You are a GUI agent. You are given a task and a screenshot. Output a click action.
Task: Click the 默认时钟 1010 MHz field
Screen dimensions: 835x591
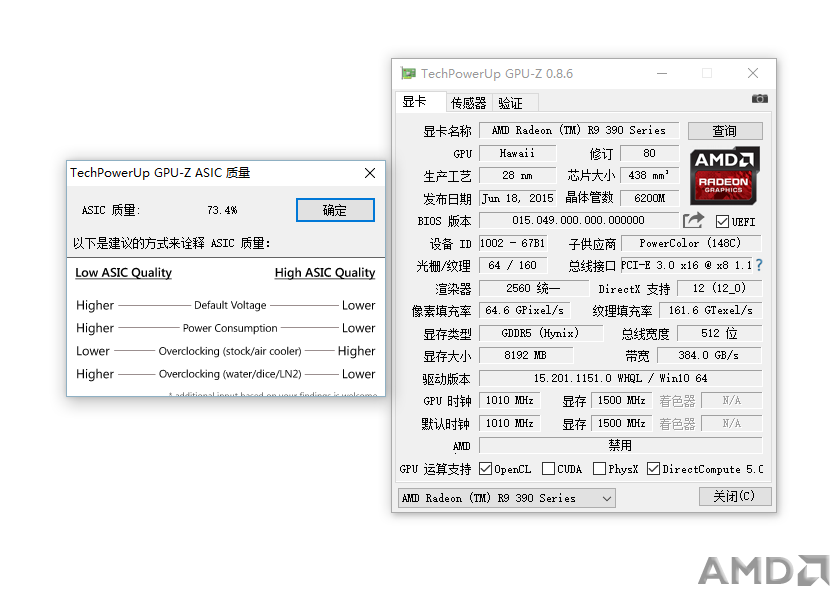pos(510,423)
